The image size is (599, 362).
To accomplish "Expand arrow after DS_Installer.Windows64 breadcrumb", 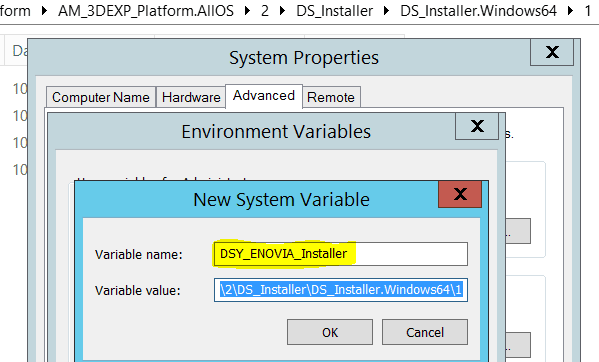I will point(570,11).
